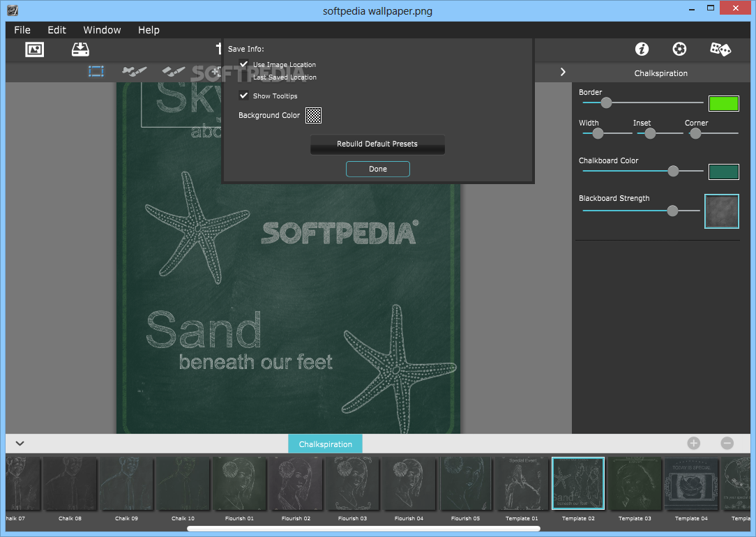Select the Template 01 preset thumbnail
Image resolution: width=756 pixels, height=537 pixels.
pyautogui.click(x=522, y=483)
